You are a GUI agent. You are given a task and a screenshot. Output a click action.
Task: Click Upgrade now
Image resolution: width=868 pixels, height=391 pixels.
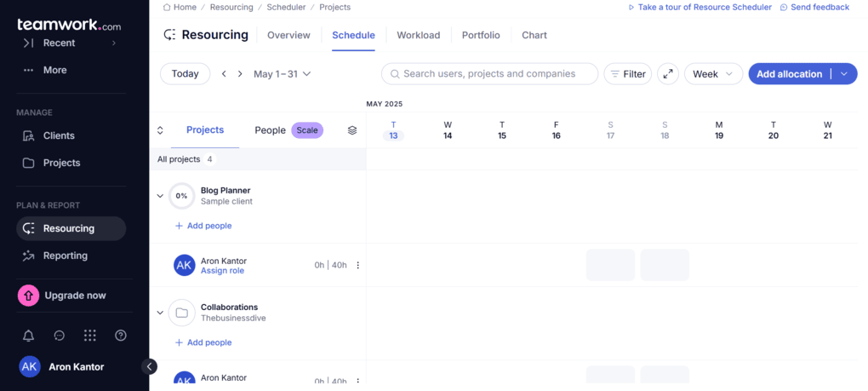click(x=75, y=296)
